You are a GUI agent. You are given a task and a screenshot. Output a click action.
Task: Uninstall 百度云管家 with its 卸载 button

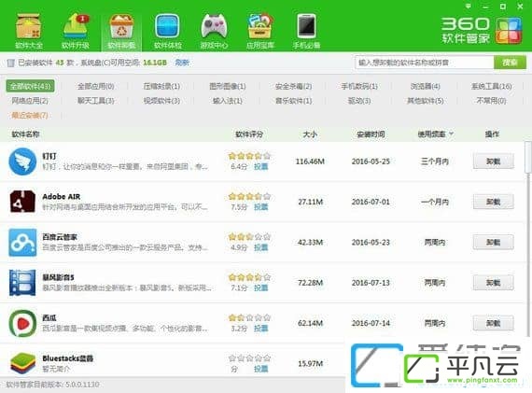pos(494,242)
